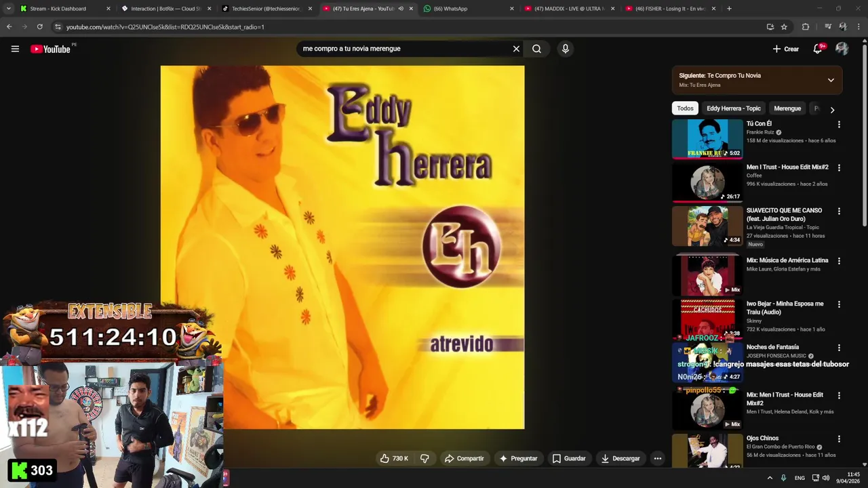Image resolution: width=868 pixels, height=488 pixels.
Task: Click the Crear button
Action: pyautogui.click(x=786, y=49)
